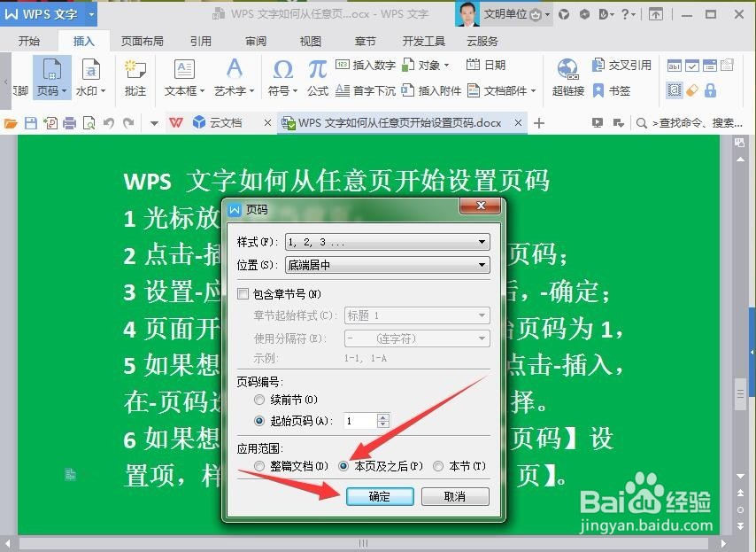
Task: Switch to the 视图 tab
Action: tap(311, 42)
